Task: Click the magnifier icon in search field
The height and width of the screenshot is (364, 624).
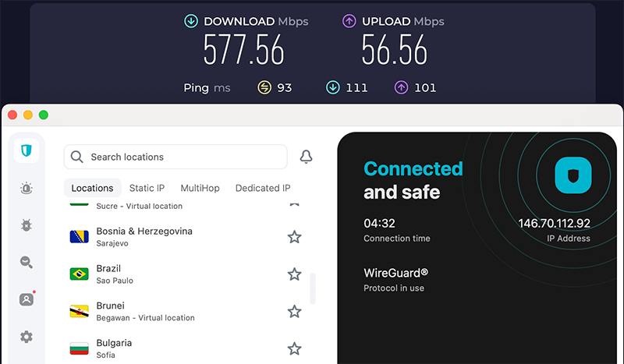Action: pyautogui.click(x=76, y=157)
